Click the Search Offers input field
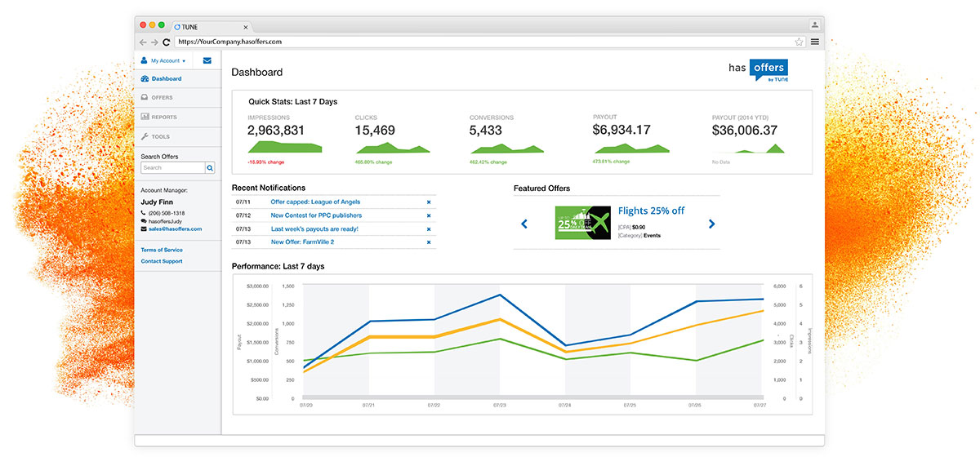The height and width of the screenshot is (466, 980). point(172,168)
